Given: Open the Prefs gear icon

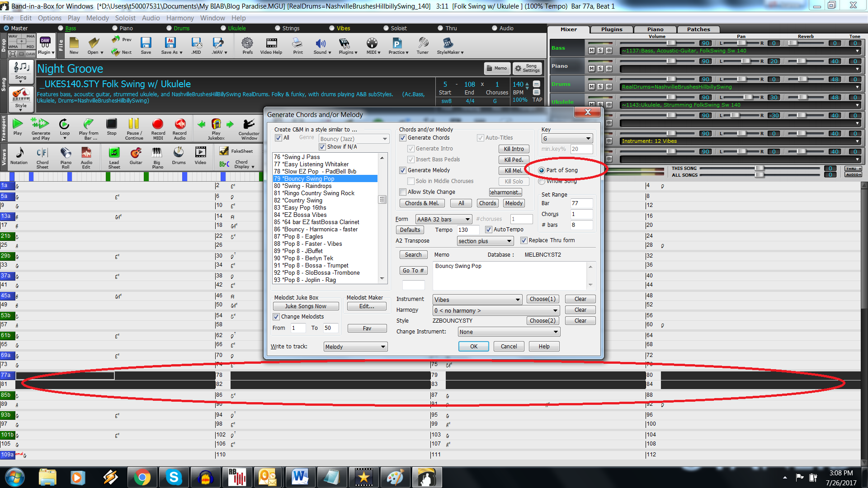Looking at the screenshot, I should 247,45.
